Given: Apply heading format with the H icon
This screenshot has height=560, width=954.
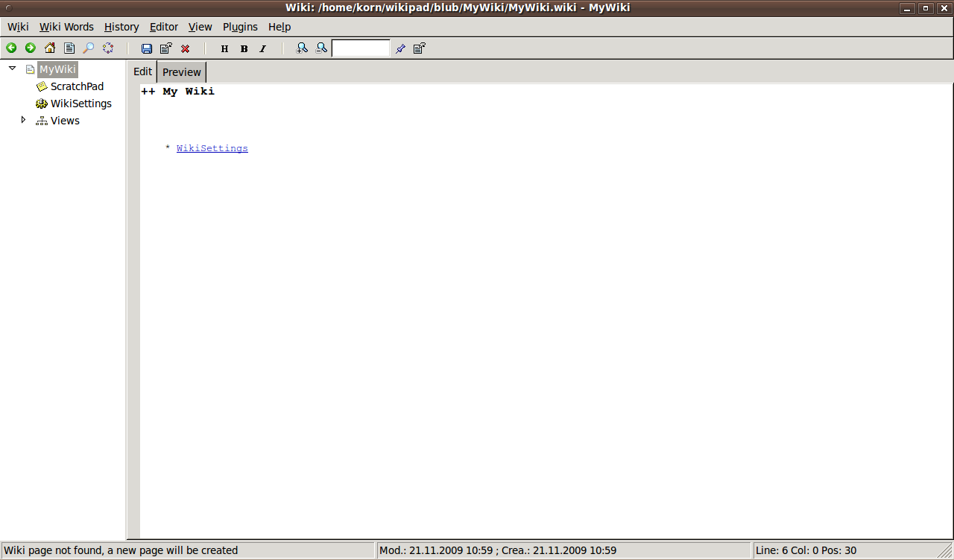Looking at the screenshot, I should click(x=224, y=48).
